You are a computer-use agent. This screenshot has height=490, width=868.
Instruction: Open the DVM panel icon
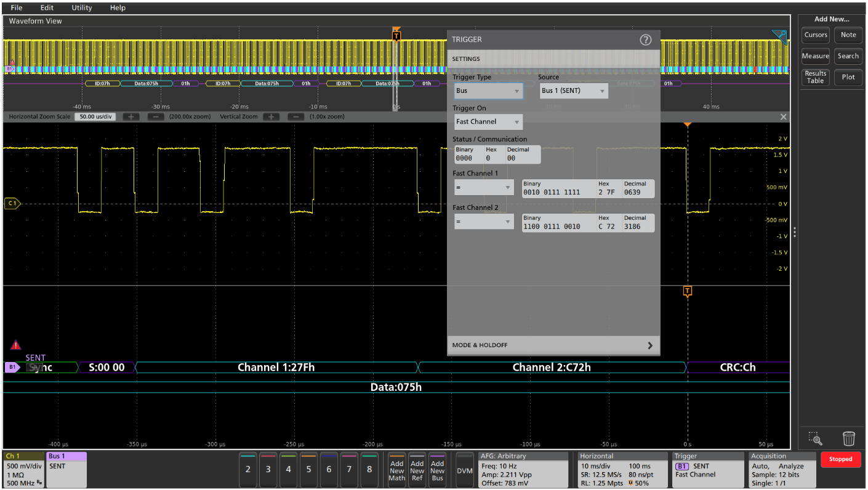(x=465, y=470)
